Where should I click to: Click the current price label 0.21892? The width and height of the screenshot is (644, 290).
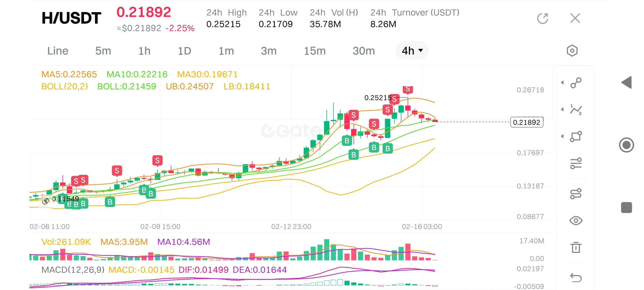[x=526, y=122]
